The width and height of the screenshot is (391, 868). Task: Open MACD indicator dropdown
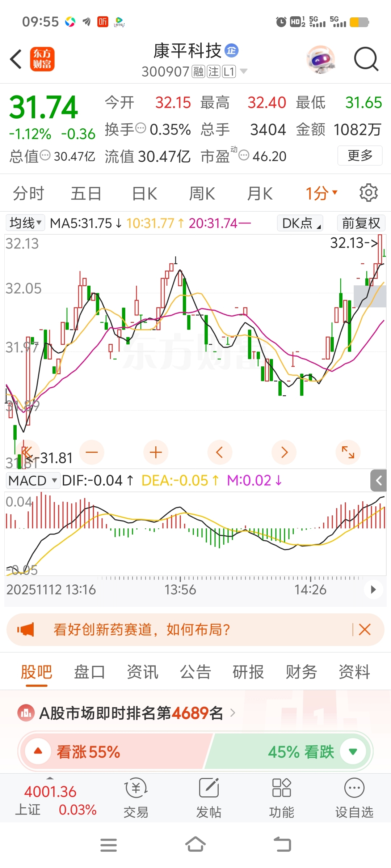(x=33, y=481)
